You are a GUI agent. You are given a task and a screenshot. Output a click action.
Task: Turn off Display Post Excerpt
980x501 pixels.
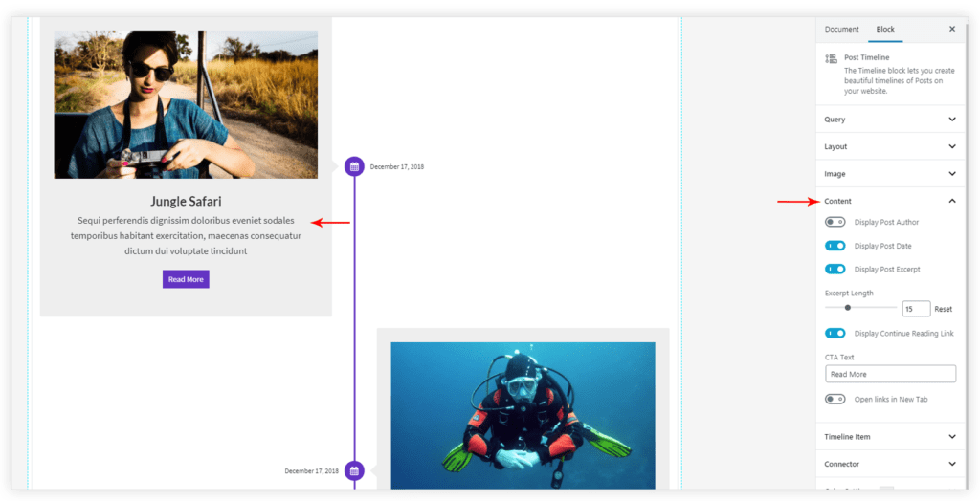tap(835, 270)
